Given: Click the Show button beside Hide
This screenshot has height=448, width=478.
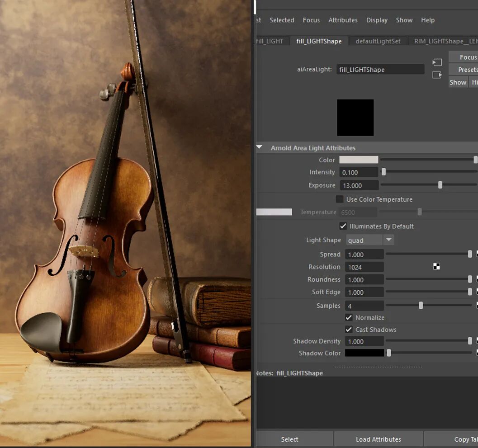Looking at the screenshot, I should click(x=458, y=82).
